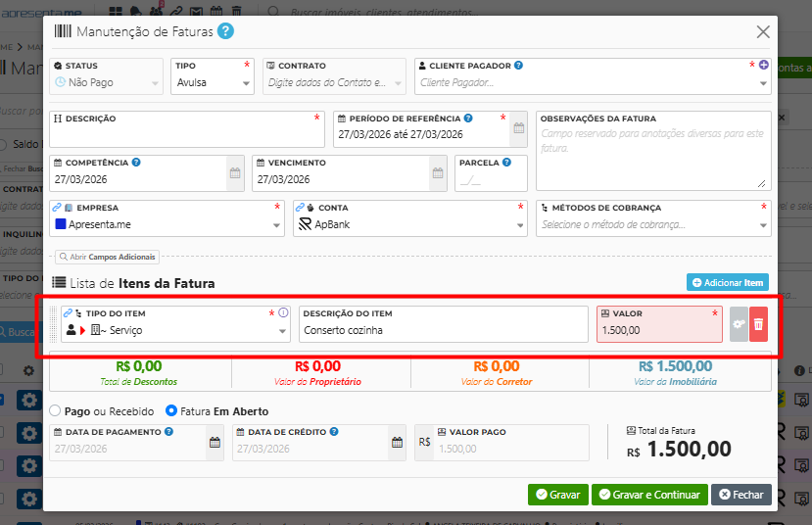This screenshot has height=525, width=812.
Task: Click the Descrição do Item text field
Action: (x=443, y=331)
